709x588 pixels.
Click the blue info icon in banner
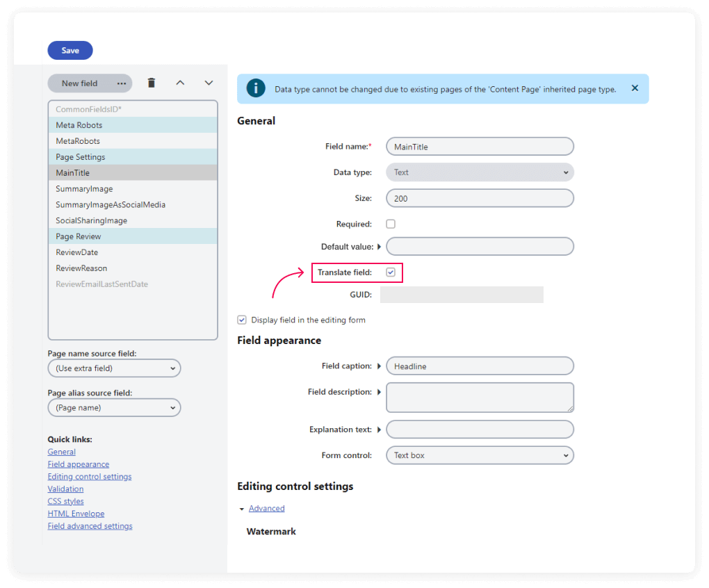point(256,89)
